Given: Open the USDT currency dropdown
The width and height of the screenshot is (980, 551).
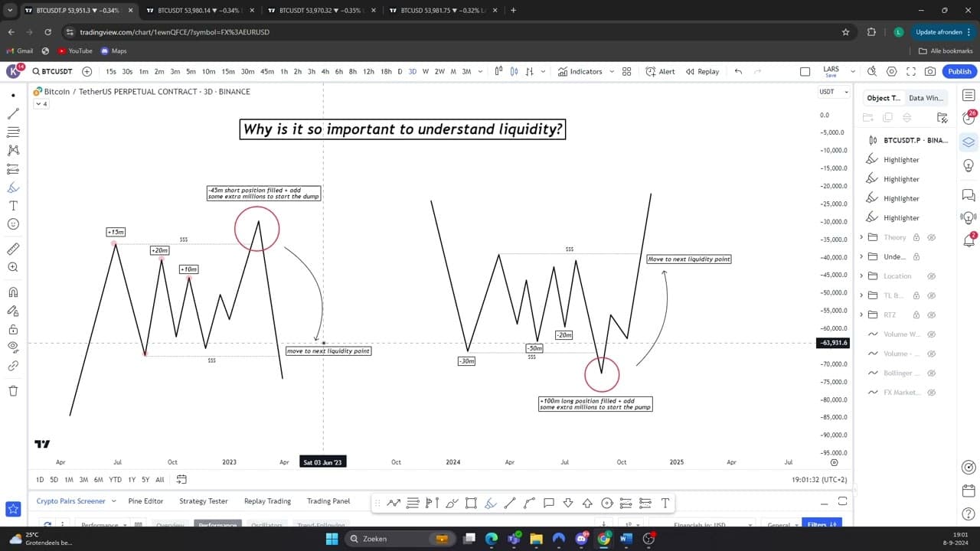Looking at the screenshot, I should point(834,92).
